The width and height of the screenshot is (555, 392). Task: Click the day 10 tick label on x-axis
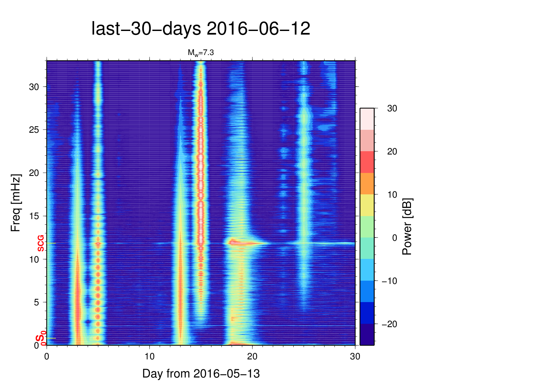coord(149,357)
